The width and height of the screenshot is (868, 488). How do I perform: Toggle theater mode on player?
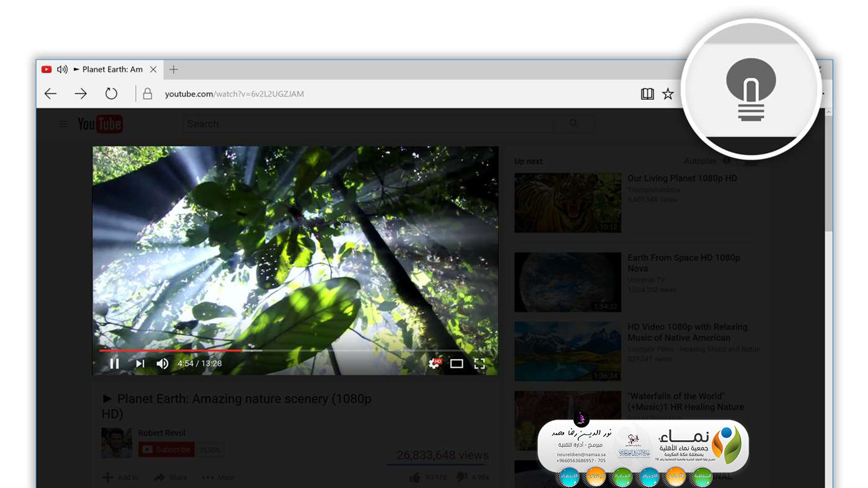457,363
